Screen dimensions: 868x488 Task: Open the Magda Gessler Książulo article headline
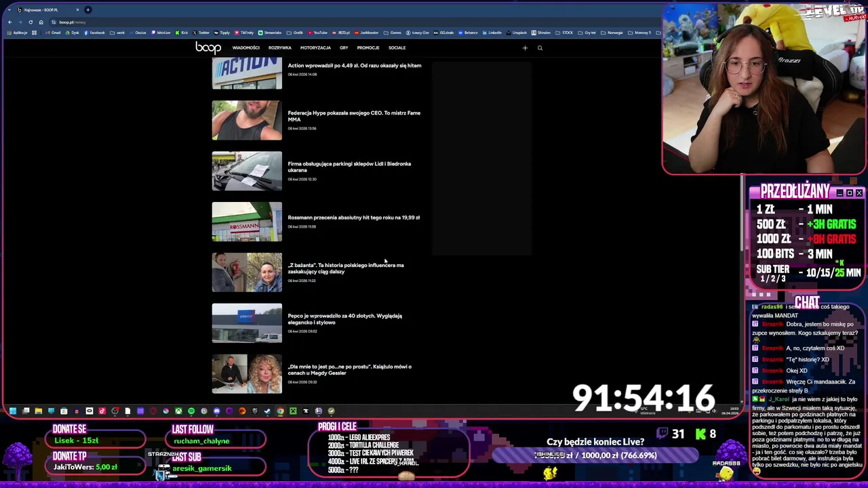[x=350, y=369]
